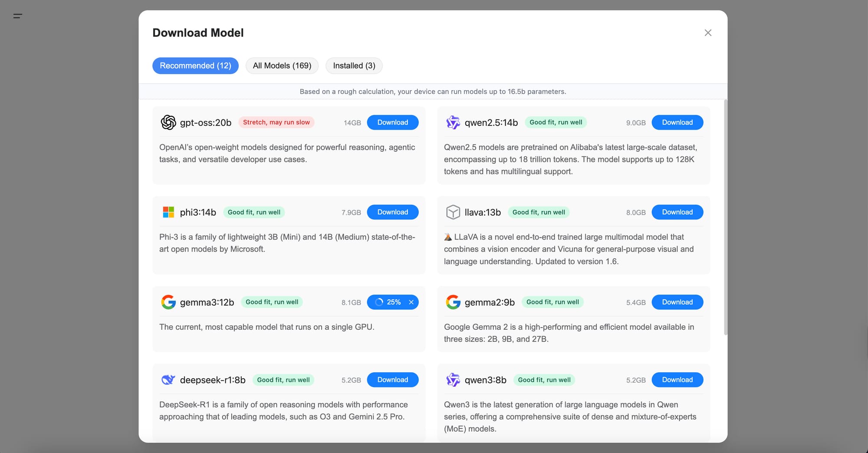Select the Recommended filter
The width and height of the screenshot is (868, 453).
[195, 66]
